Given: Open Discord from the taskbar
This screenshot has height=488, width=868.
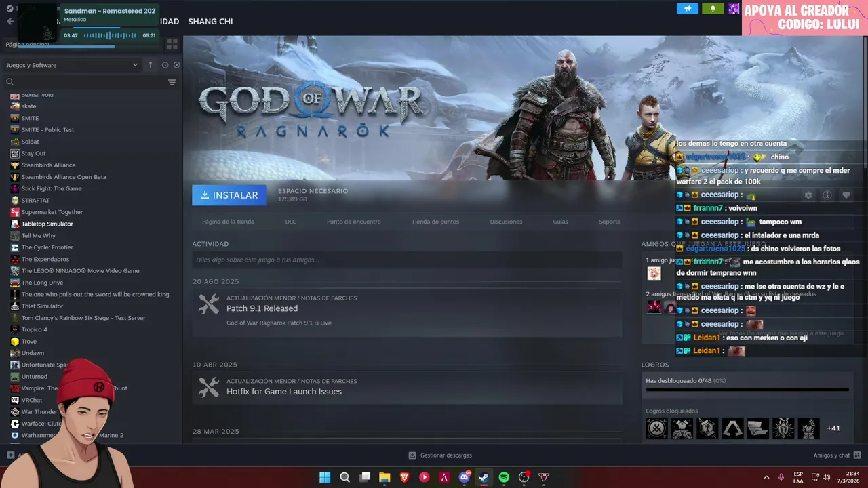Looking at the screenshot, I should (465, 477).
